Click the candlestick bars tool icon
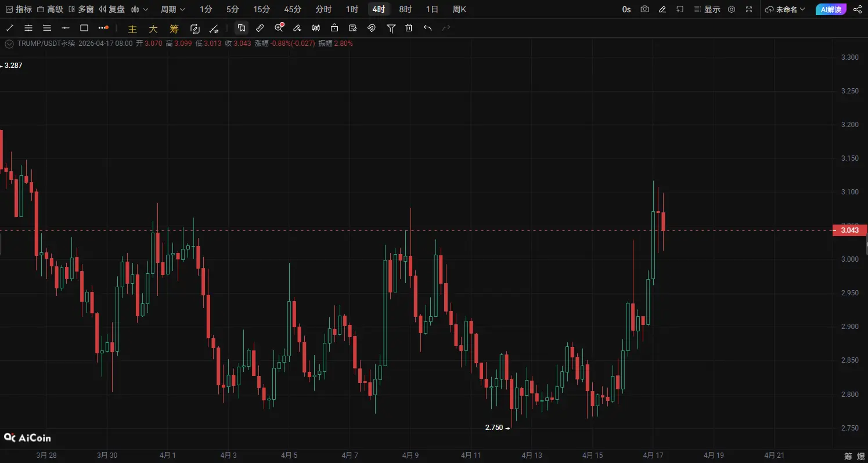This screenshot has width=868, height=463. coord(316,28)
